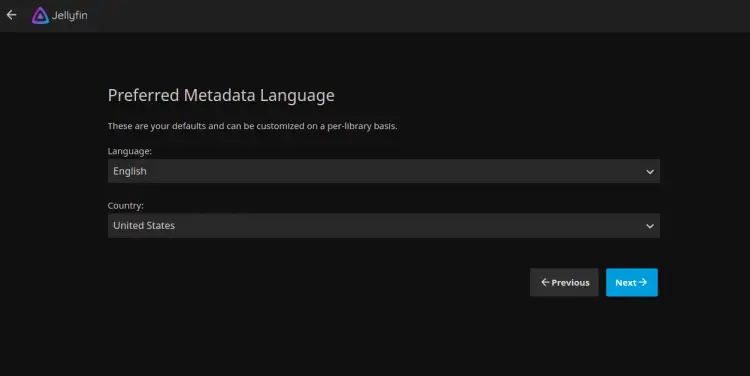The width and height of the screenshot is (750, 376).
Task: Continue with the Next button
Action: click(631, 282)
